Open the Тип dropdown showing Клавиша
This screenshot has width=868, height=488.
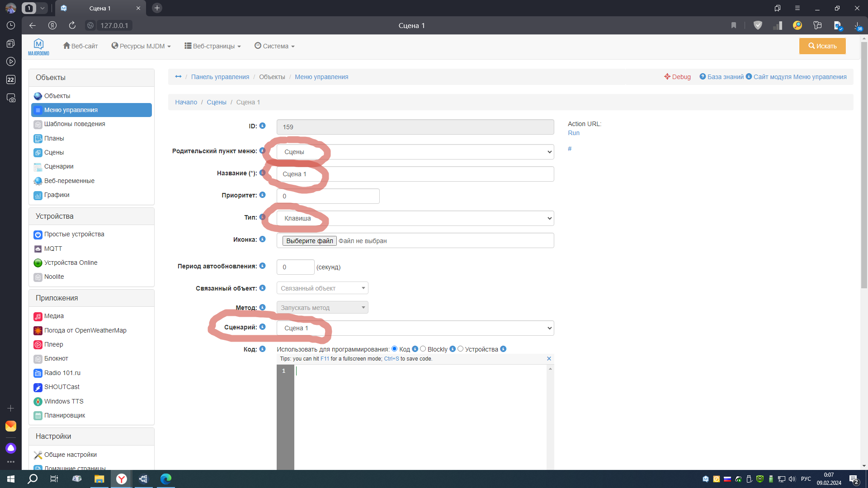coord(415,219)
